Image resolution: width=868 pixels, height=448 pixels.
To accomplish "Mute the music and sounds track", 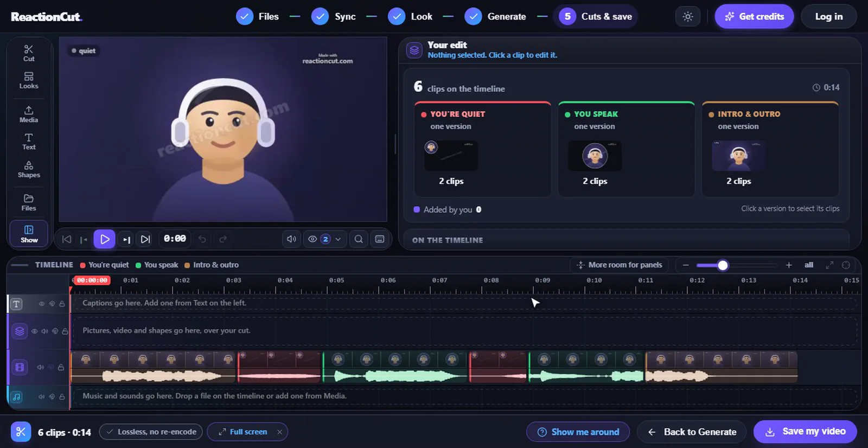I will pyautogui.click(x=41, y=396).
